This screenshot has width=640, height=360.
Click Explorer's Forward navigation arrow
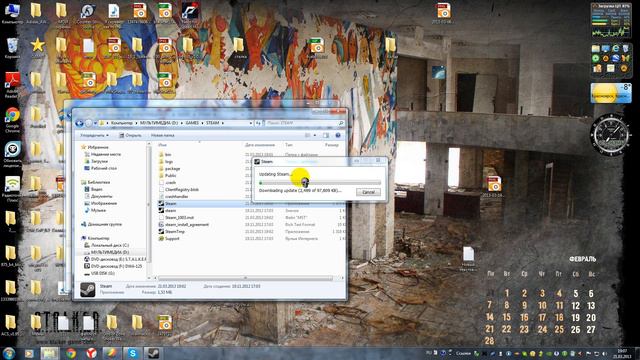pos(89,123)
